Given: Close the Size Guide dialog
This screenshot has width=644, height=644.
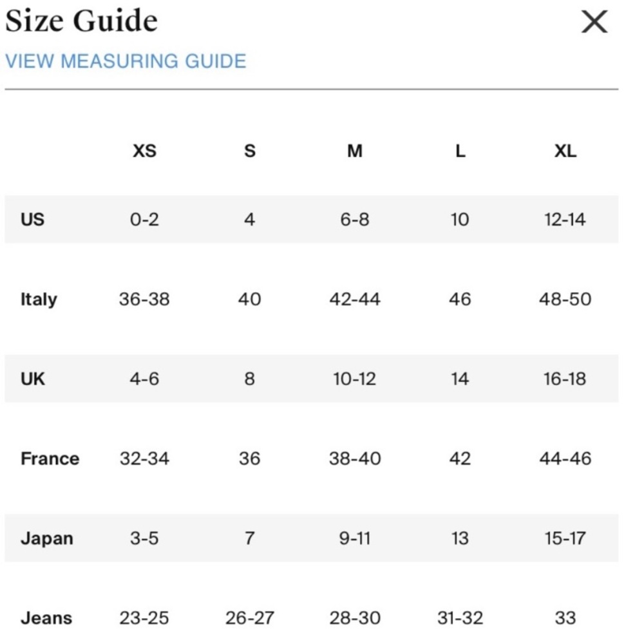Looking at the screenshot, I should [594, 23].
